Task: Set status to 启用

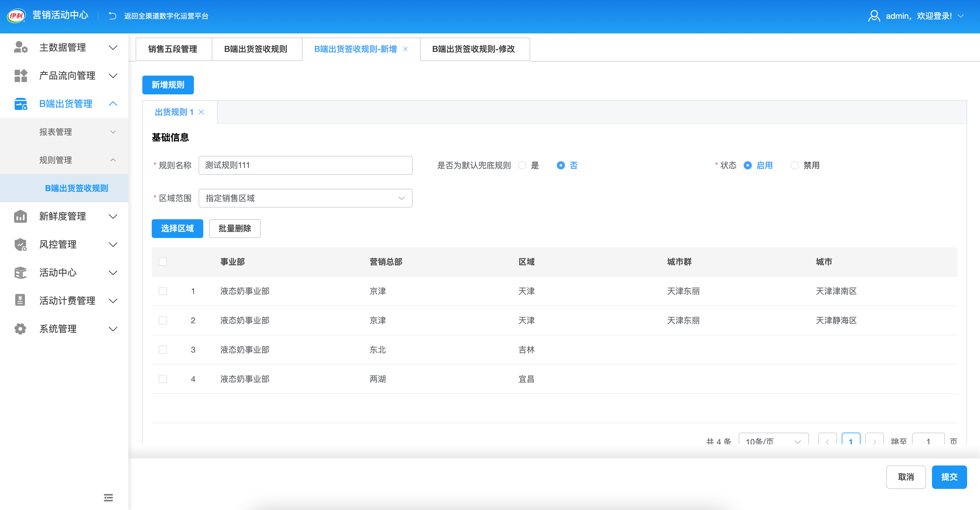Action: pyautogui.click(x=747, y=165)
